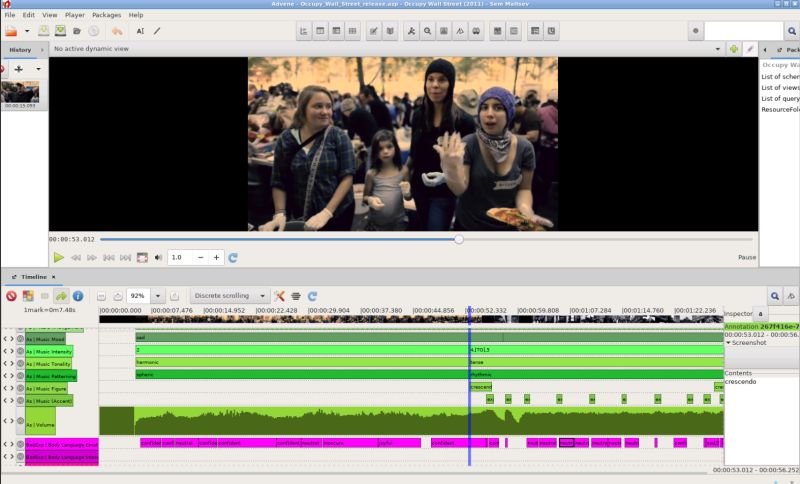Image resolution: width=800 pixels, height=484 pixels.
Task: Toggle round button on Music Intensity track
Action: pyautogui.click(x=20, y=351)
